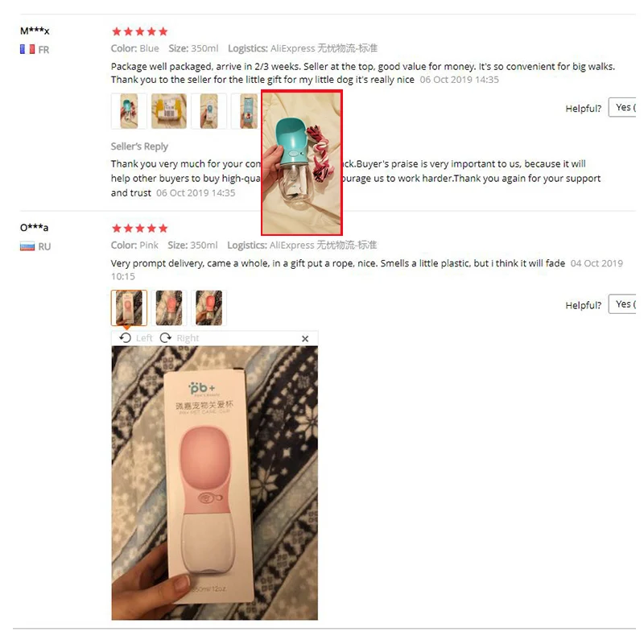Open the first thumbnail in M***x's review
The width and height of the screenshot is (644, 644).
129,111
